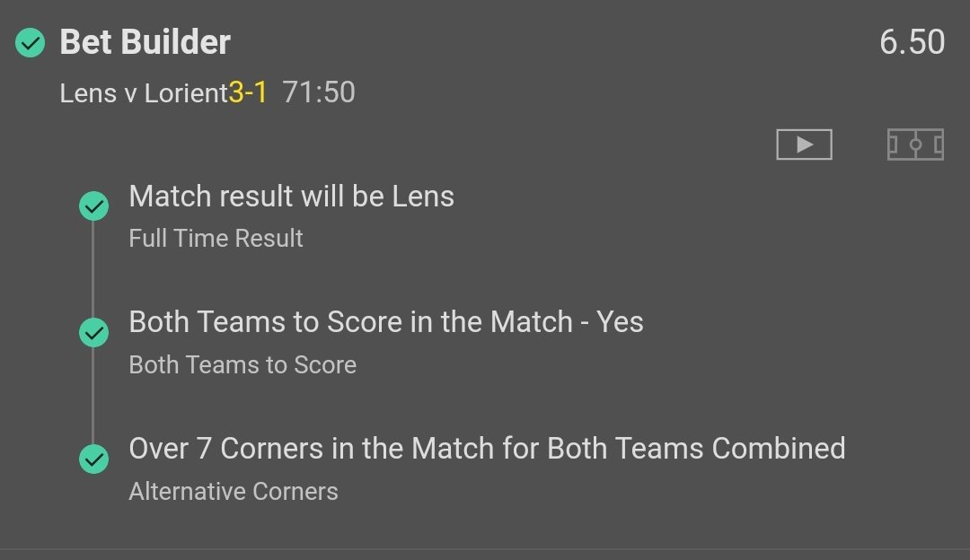Open the Lens v Lorient match
Image resolution: width=970 pixels, height=560 pixels.
[x=144, y=92]
